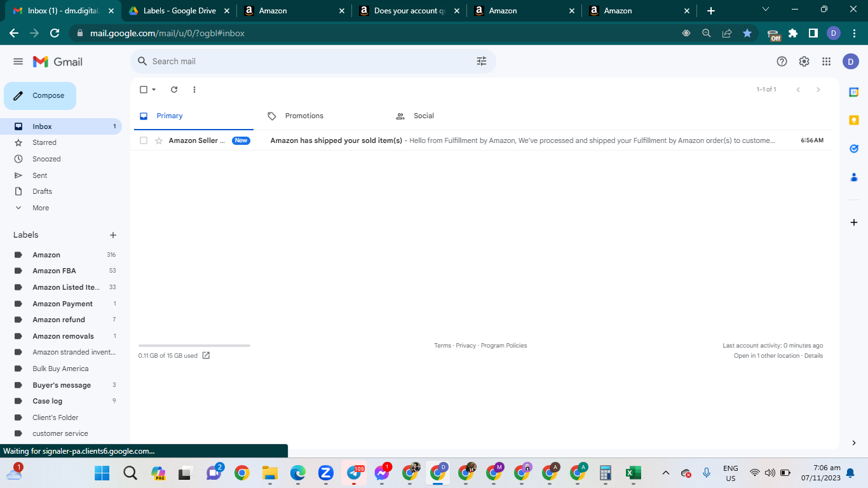Open account activity Details link
868x488 pixels.
(x=813, y=356)
